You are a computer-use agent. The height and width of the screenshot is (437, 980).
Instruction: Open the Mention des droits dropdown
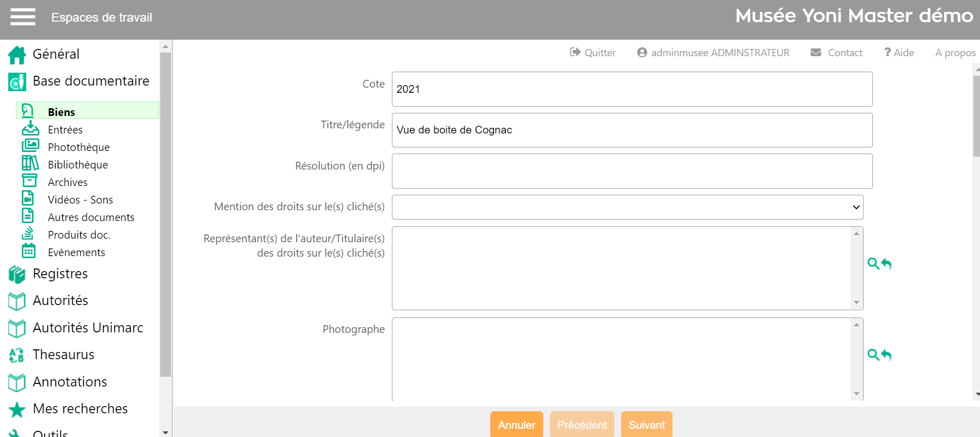click(627, 207)
